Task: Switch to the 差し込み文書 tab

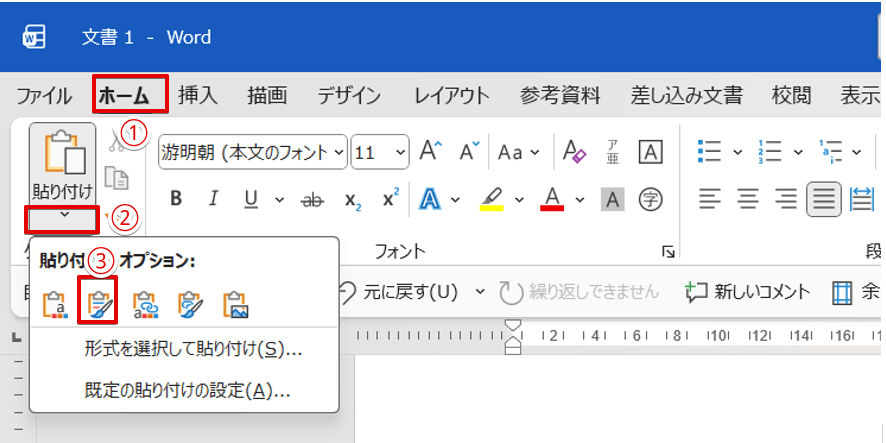Action: click(x=687, y=96)
